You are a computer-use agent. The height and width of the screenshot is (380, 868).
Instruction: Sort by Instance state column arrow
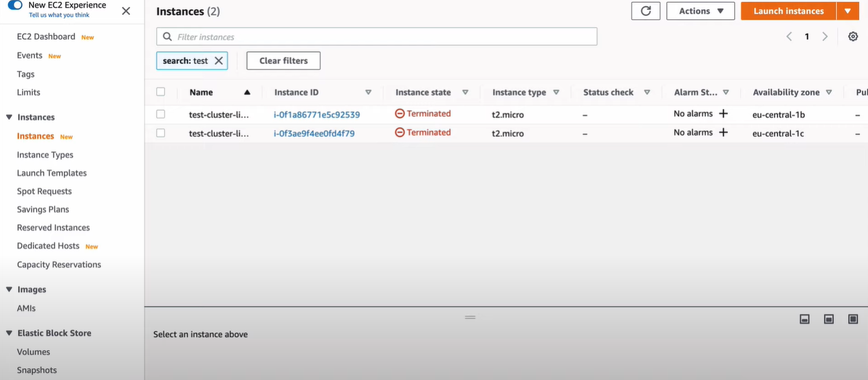click(465, 93)
